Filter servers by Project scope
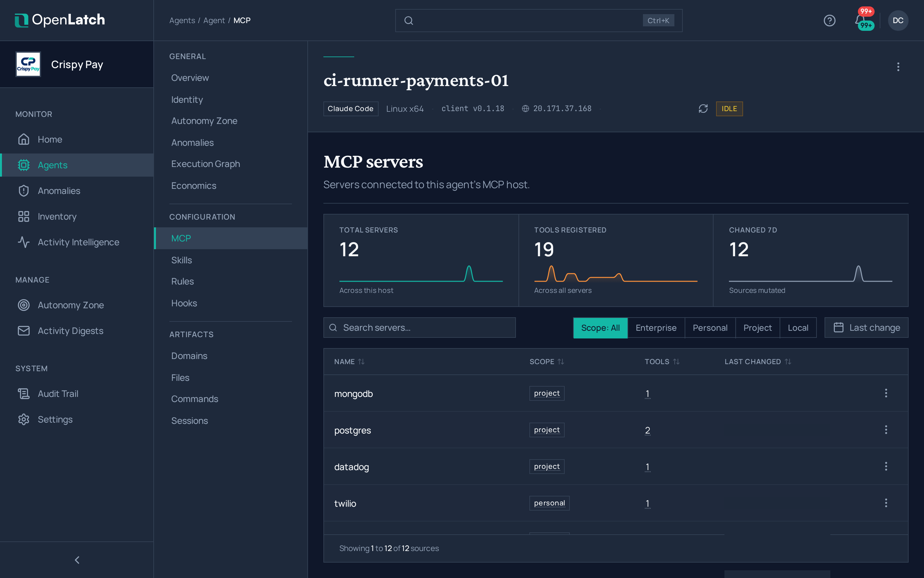Viewport: 924px width, 578px height. coord(757,328)
